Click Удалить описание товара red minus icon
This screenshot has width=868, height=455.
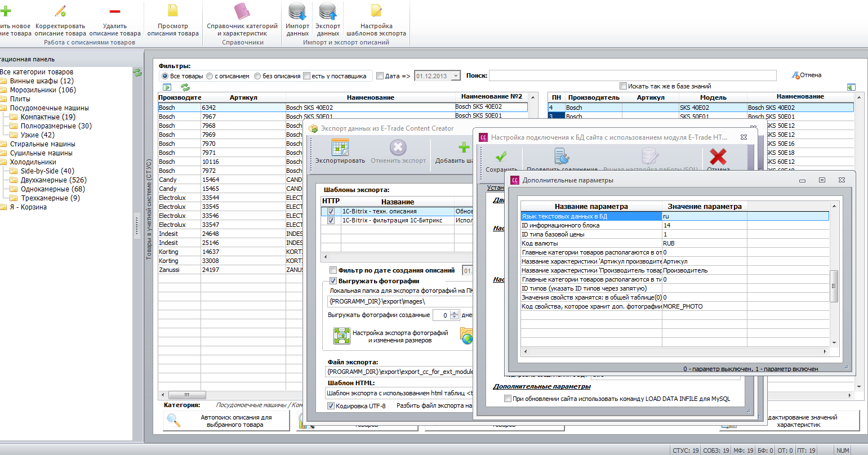coord(115,11)
